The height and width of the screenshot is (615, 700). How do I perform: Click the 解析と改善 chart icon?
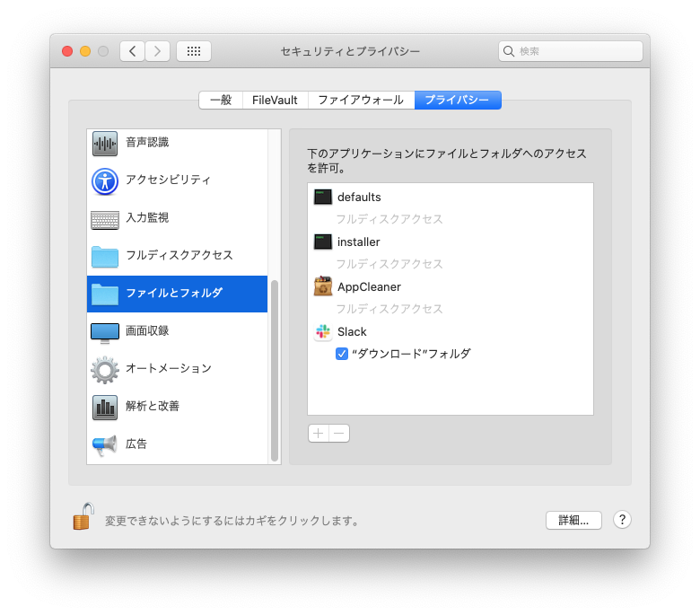pyautogui.click(x=105, y=408)
